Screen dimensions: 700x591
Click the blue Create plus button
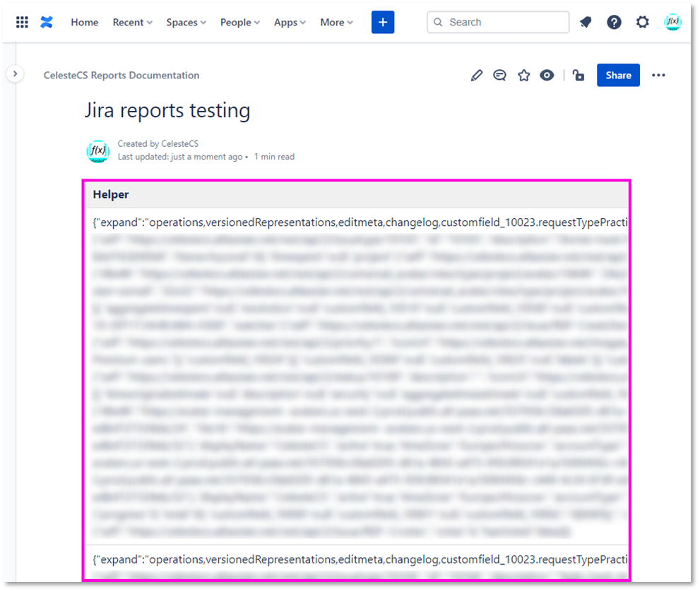(x=383, y=23)
